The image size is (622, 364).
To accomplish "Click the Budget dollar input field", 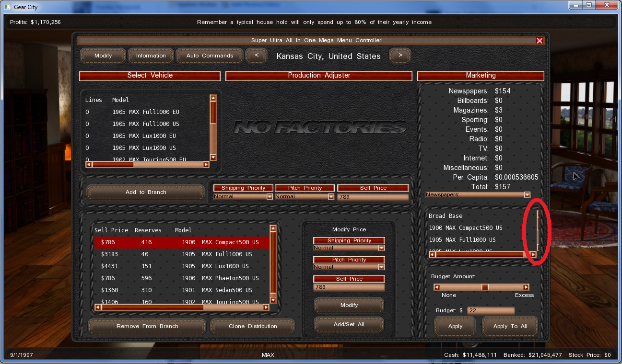I will point(490,311).
